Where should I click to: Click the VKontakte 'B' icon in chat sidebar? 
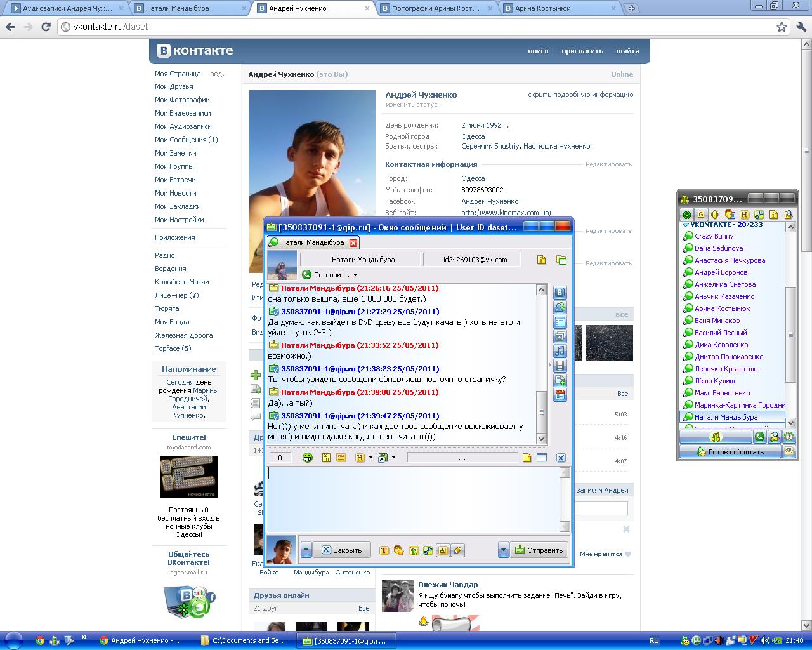(560, 293)
